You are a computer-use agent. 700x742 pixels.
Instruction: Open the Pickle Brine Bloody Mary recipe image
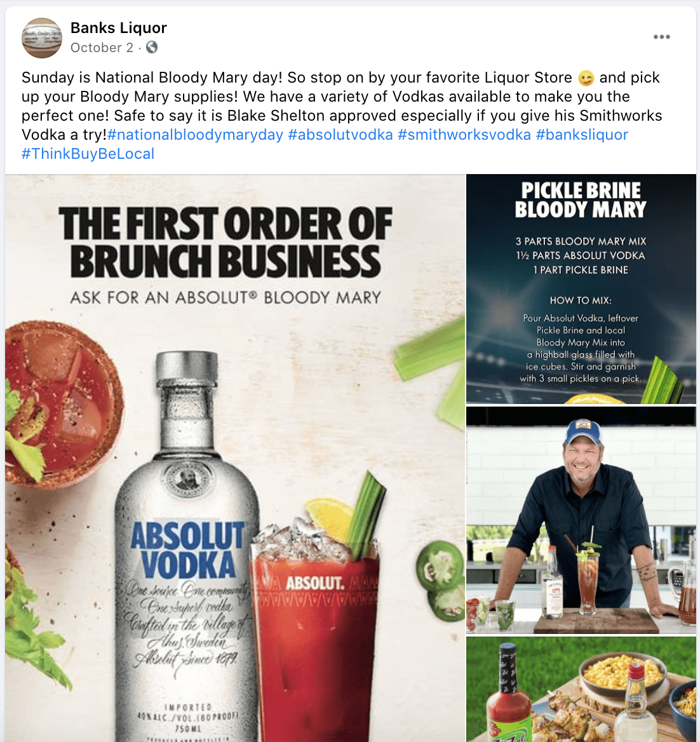[x=581, y=289]
